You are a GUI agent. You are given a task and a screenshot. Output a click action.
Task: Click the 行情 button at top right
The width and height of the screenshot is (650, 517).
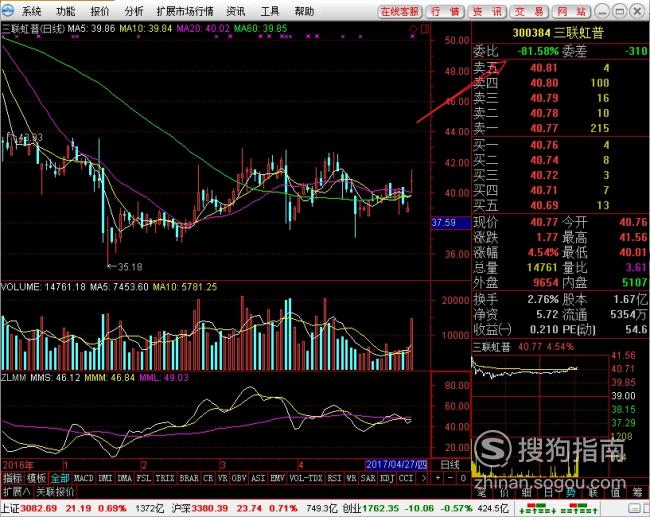pyautogui.click(x=445, y=12)
